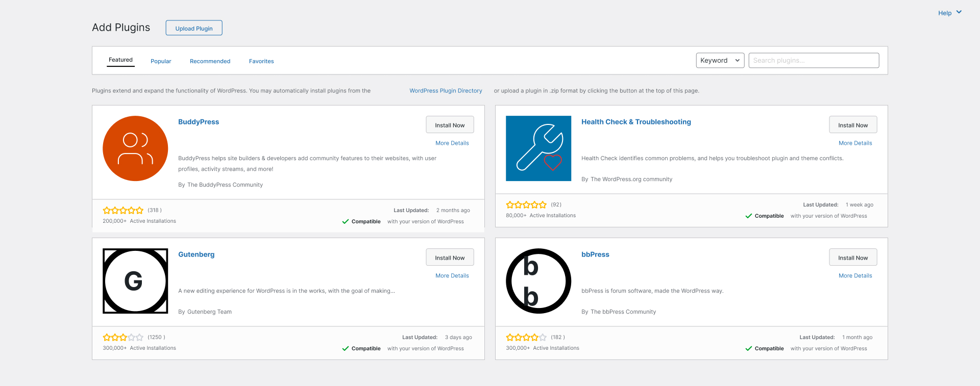
Task: Open the bbPress plugin title link
Action: 595,254
